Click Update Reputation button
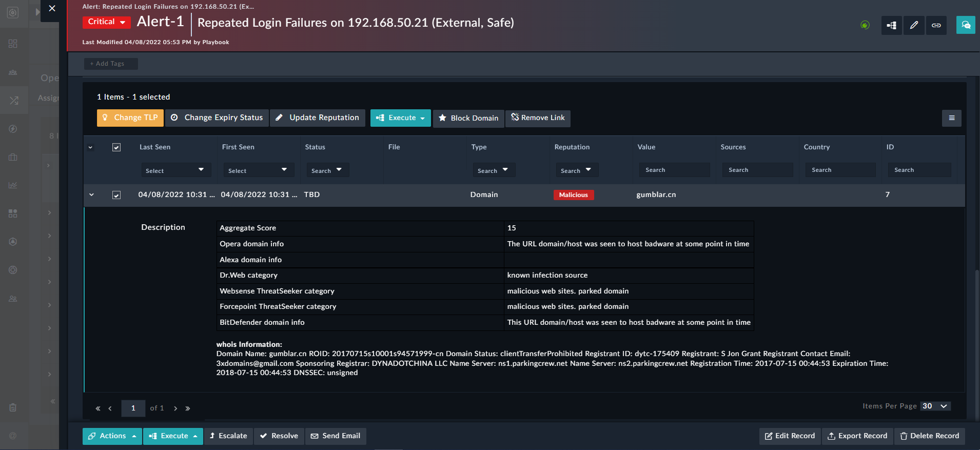980x450 pixels. pos(318,118)
